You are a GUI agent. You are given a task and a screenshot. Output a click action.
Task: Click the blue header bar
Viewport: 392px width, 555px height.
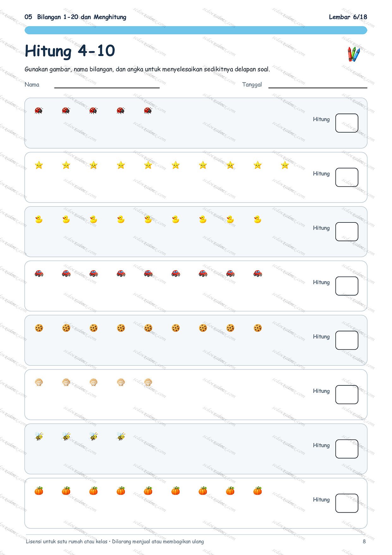point(196,30)
